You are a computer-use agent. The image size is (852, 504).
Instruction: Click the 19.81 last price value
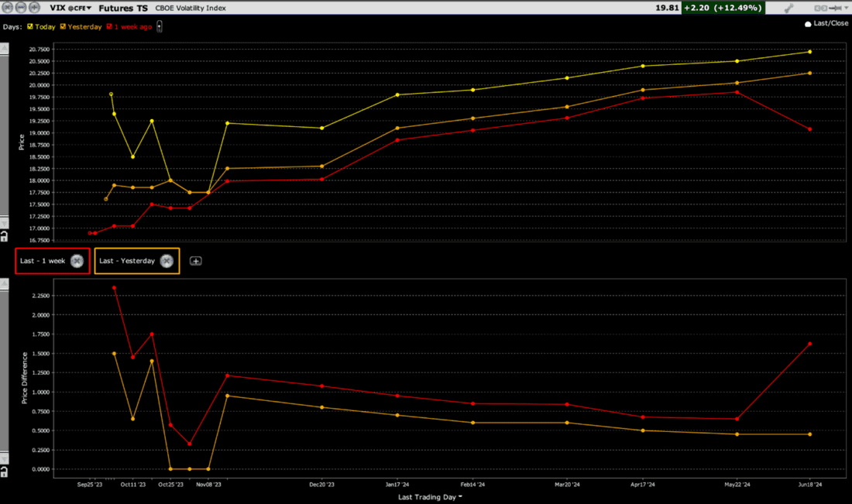pos(667,8)
